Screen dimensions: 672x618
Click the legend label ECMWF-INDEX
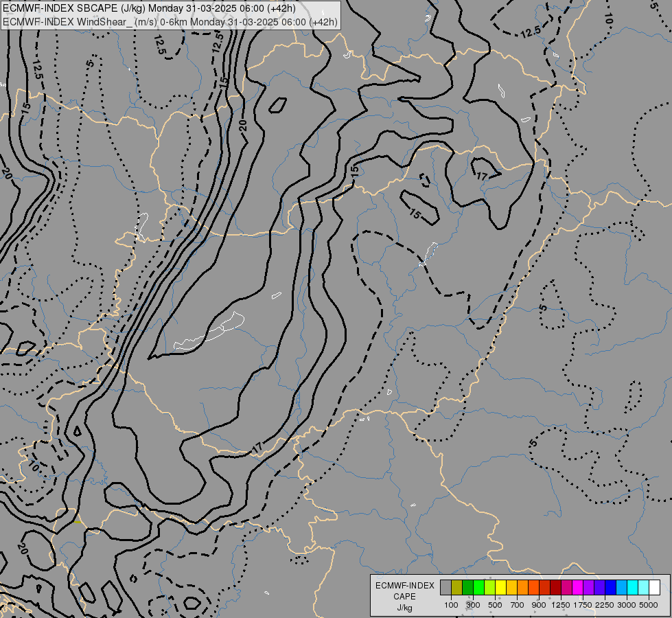(x=404, y=586)
